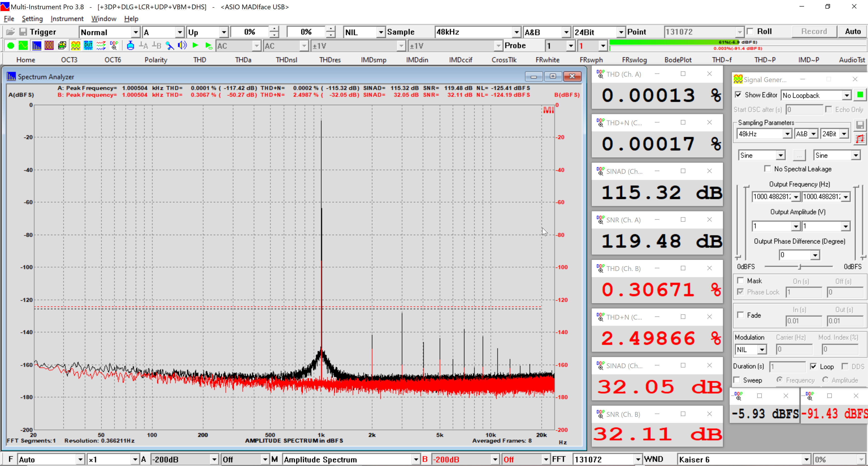Open the Data Logger waves icon
The height and width of the screenshot is (466, 868).
tap(101, 45)
